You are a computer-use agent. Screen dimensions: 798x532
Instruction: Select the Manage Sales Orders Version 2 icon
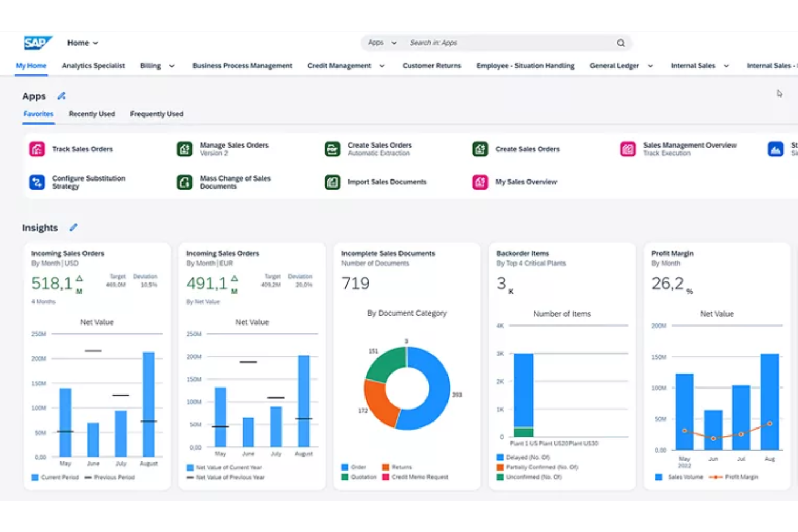click(x=184, y=149)
